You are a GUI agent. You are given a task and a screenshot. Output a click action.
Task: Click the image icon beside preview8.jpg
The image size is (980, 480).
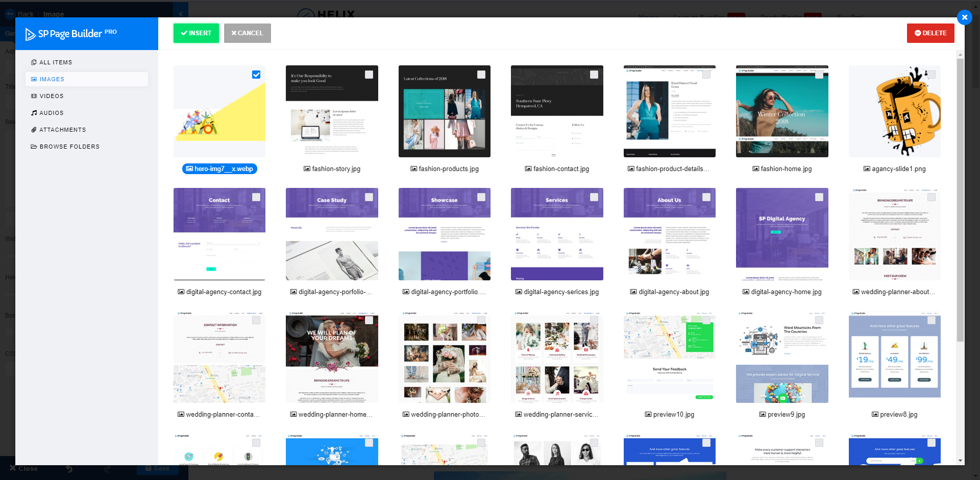click(x=875, y=414)
